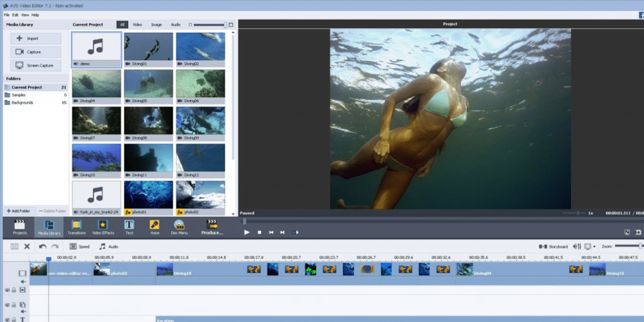
Task: Delete selected clip with the X icon
Action: [27, 247]
